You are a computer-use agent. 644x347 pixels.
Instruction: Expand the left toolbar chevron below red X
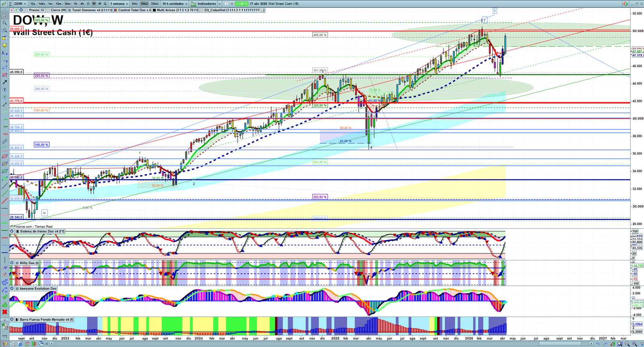tap(4, 320)
